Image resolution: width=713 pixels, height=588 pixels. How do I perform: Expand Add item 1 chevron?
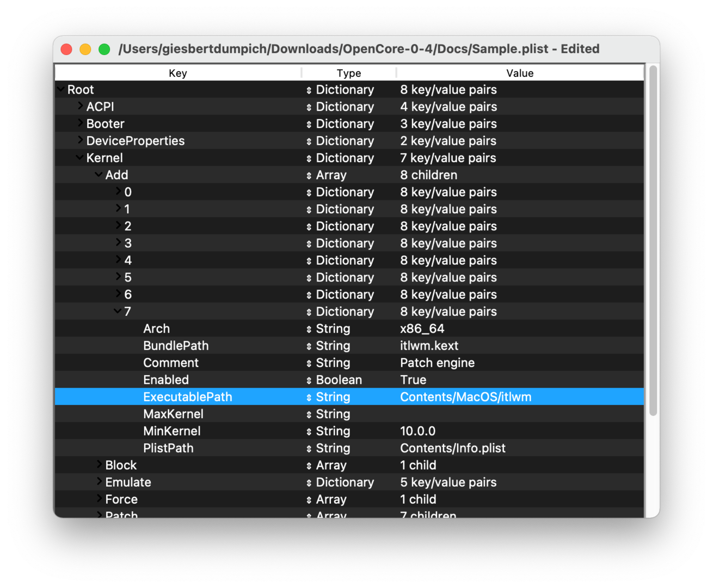[119, 208]
